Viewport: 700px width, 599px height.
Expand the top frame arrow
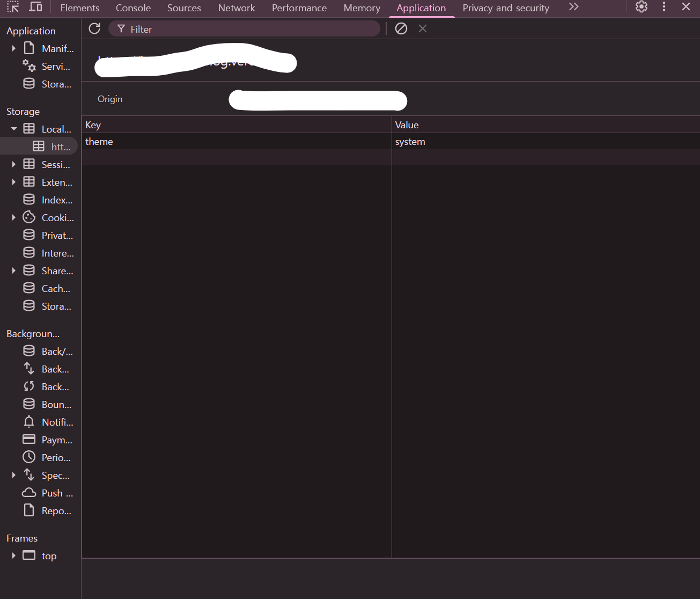13,556
